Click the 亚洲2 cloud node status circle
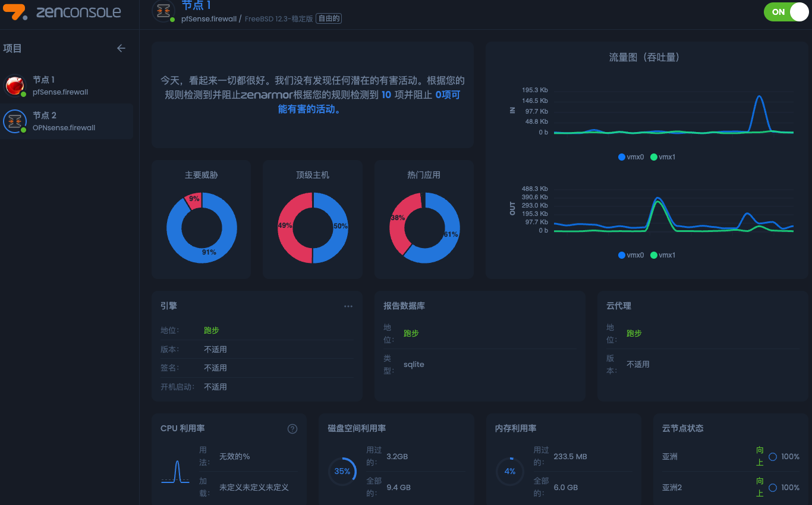 click(773, 488)
